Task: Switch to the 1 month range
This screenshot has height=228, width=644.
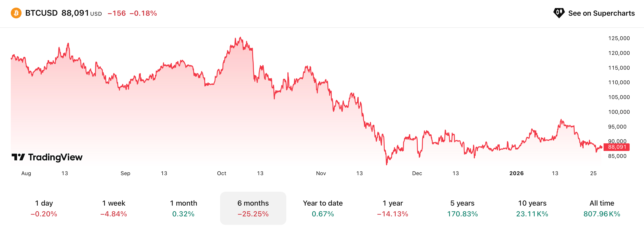Action: (x=183, y=208)
